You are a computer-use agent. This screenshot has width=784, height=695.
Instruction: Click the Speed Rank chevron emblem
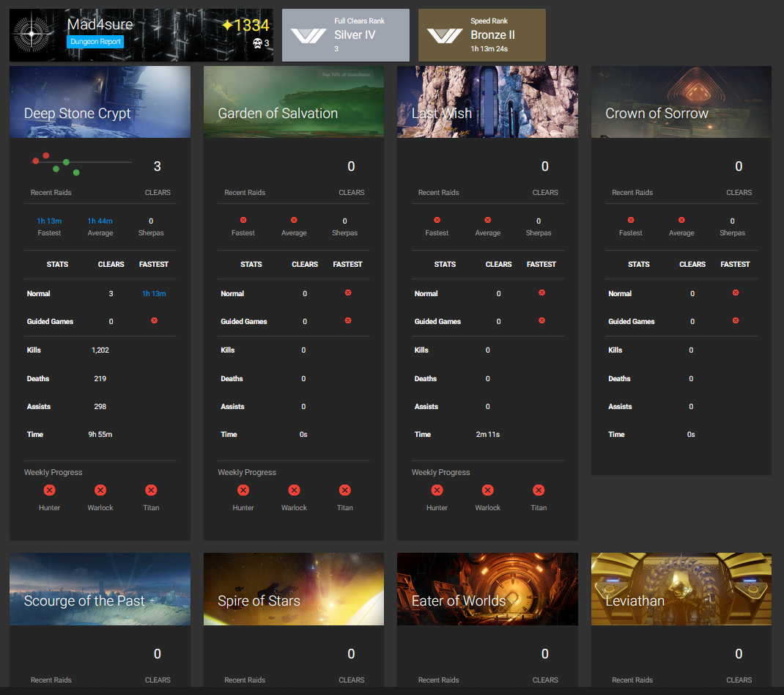coord(444,35)
